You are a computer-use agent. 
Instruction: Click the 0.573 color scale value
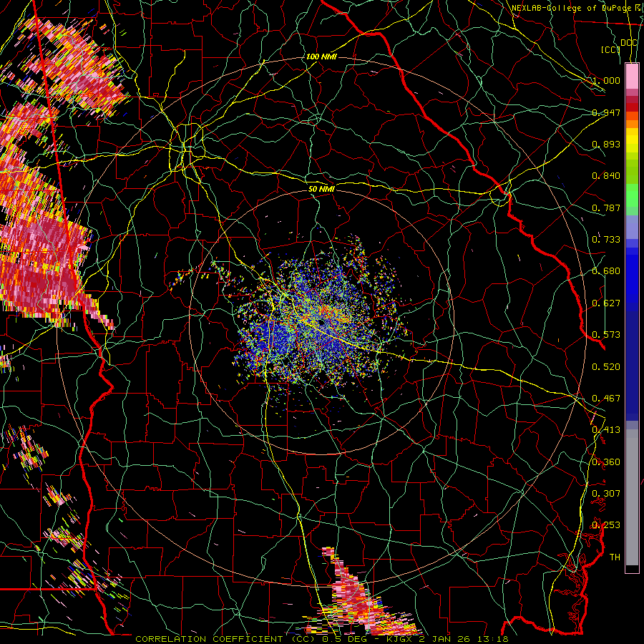click(x=606, y=335)
